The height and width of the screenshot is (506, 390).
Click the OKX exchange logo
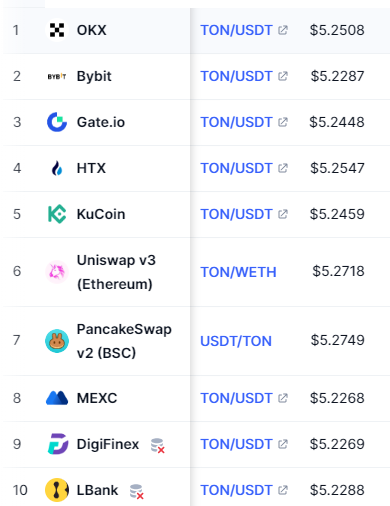57,30
